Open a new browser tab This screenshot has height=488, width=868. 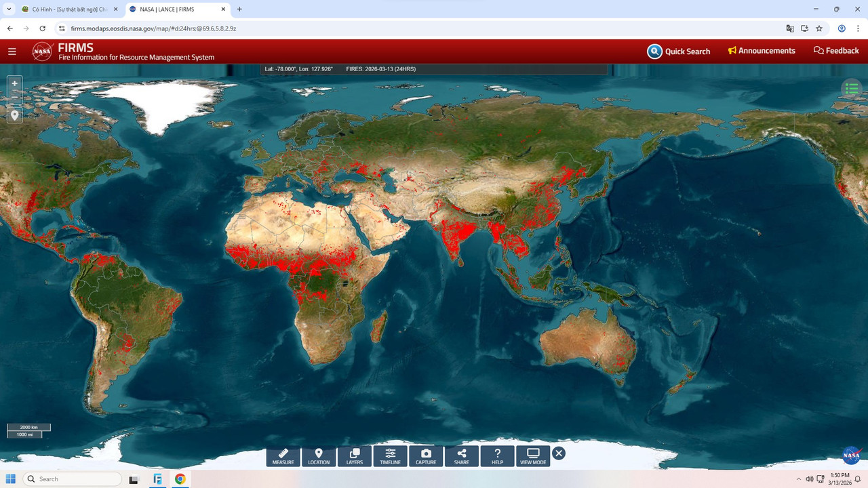click(x=239, y=9)
